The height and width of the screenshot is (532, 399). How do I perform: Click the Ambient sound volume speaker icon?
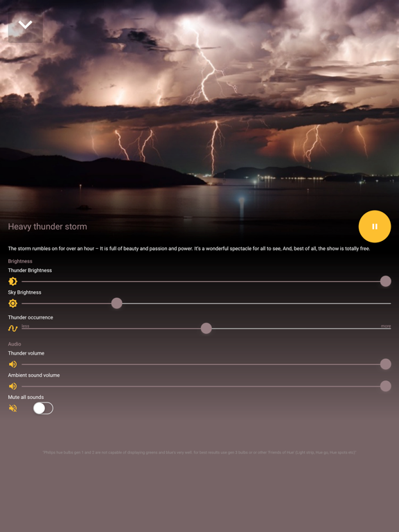pyautogui.click(x=13, y=386)
